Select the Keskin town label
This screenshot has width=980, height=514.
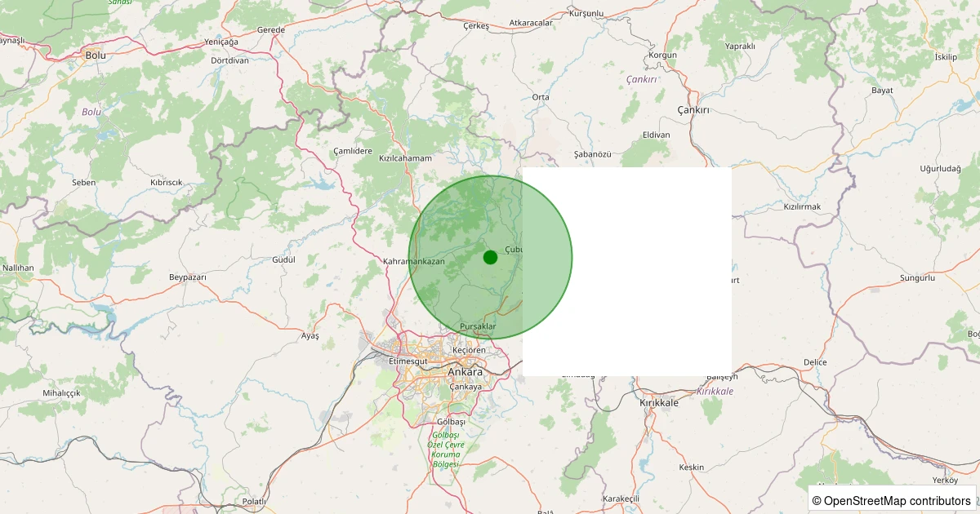[x=691, y=467]
